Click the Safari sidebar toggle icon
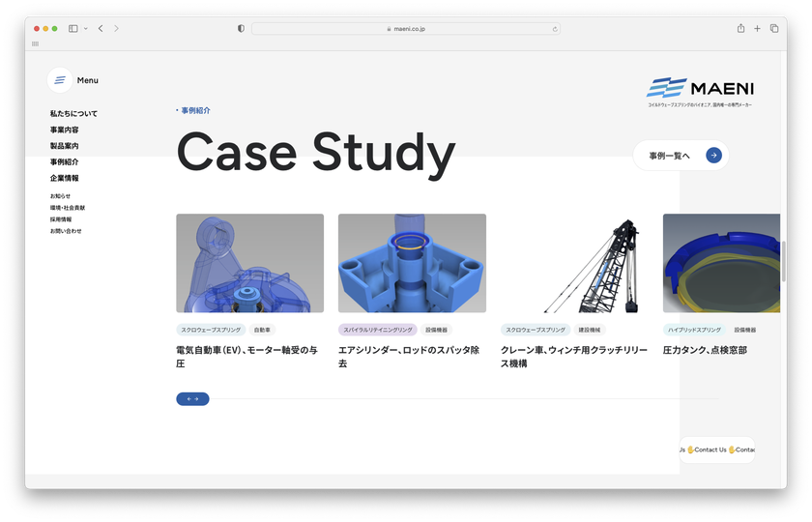The height and width of the screenshot is (522, 812). [x=72, y=29]
